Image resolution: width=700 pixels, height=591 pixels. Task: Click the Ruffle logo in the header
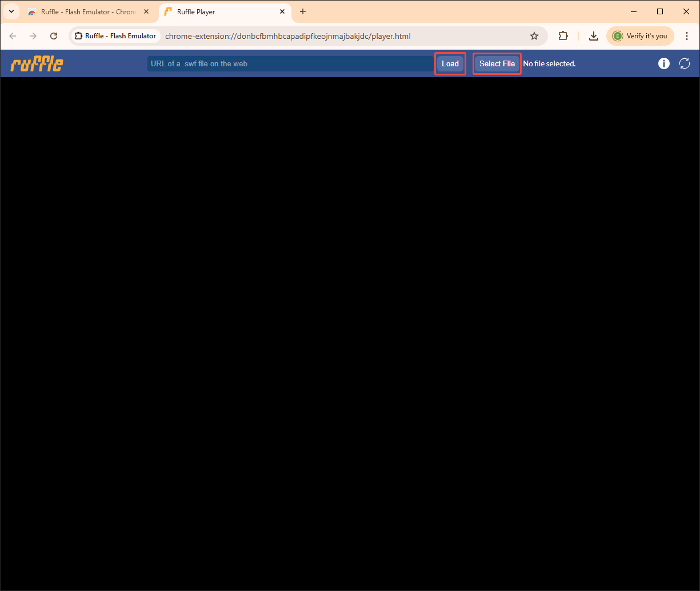click(x=36, y=63)
